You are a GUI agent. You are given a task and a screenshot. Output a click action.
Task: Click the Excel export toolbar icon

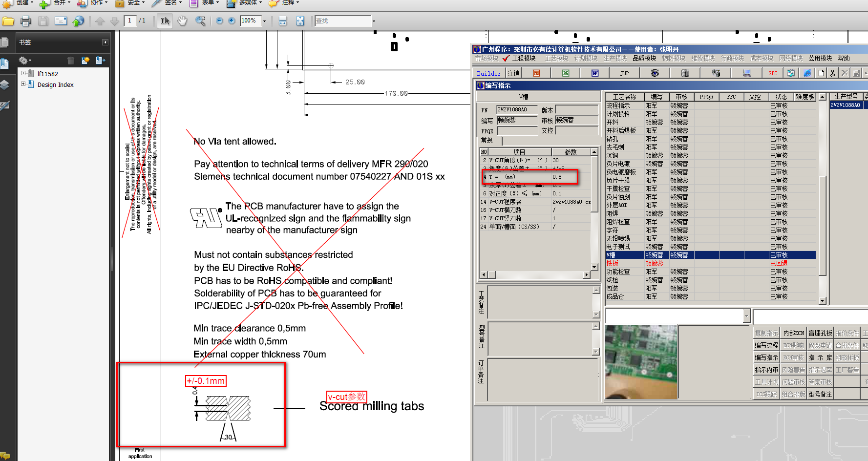click(x=566, y=73)
